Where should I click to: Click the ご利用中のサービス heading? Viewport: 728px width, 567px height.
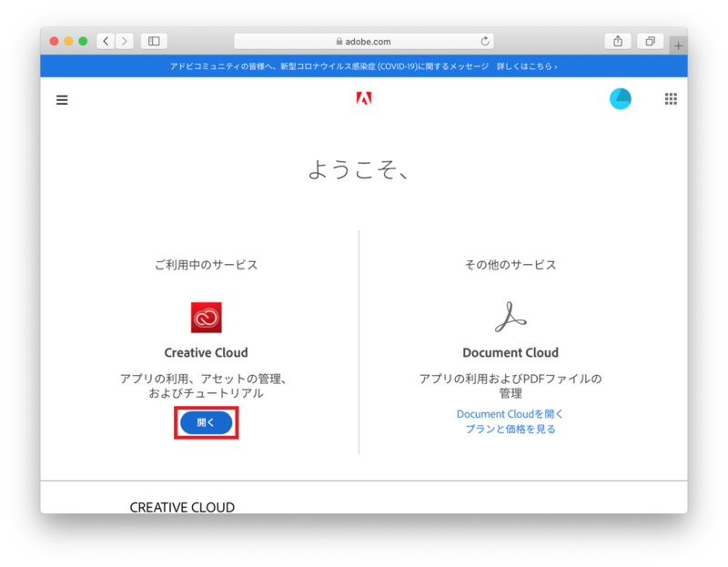click(x=207, y=265)
